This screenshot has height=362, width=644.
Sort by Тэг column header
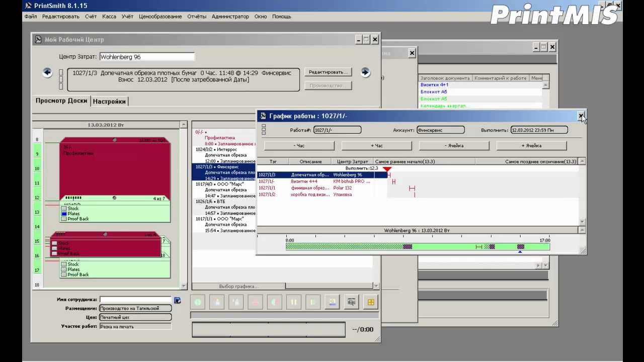pos(273,161)
